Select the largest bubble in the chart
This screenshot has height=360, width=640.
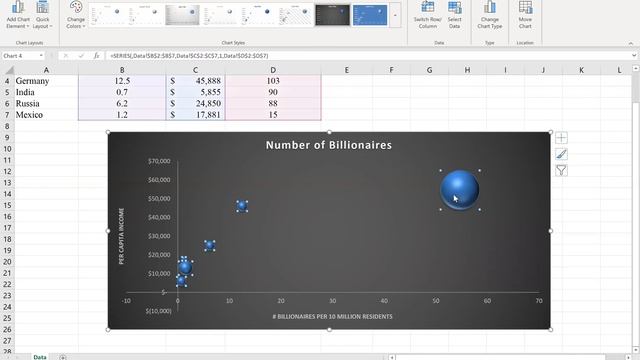point(460,190)
